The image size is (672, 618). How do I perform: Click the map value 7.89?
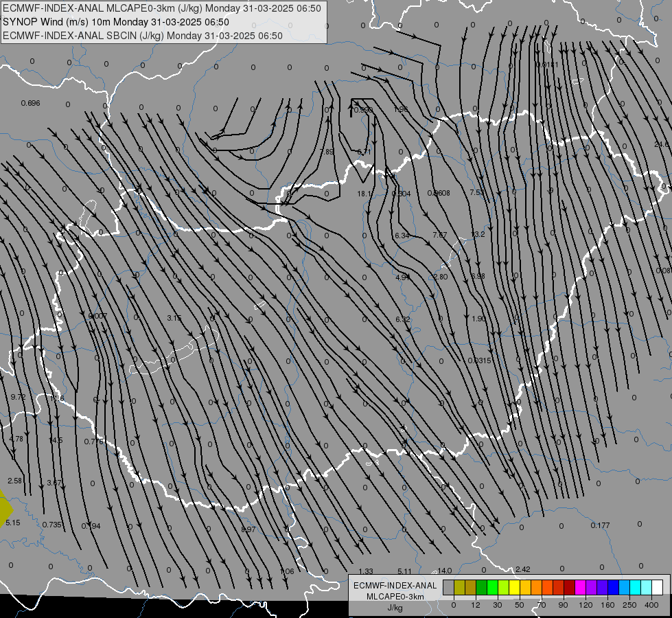[x=327, y=152]
